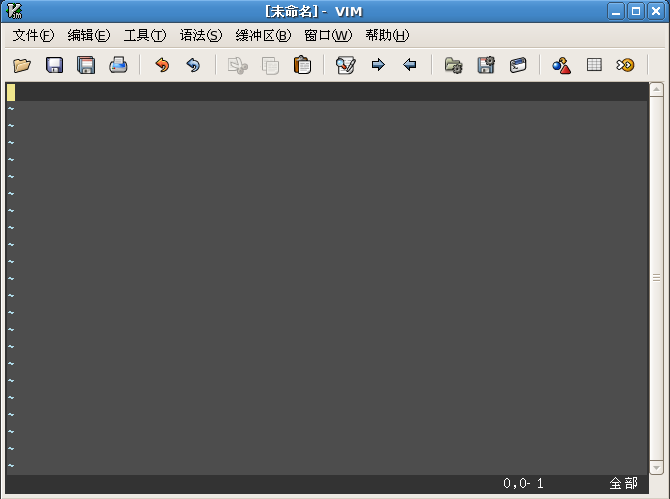Paste from clipboard icon
The width and height of the screenshot is (670, 499).
point(303,65)
